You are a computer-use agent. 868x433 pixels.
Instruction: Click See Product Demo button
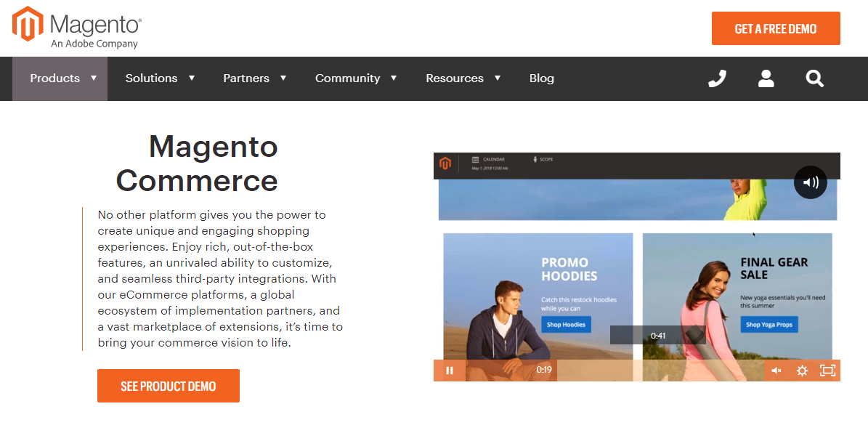point(169,386)
